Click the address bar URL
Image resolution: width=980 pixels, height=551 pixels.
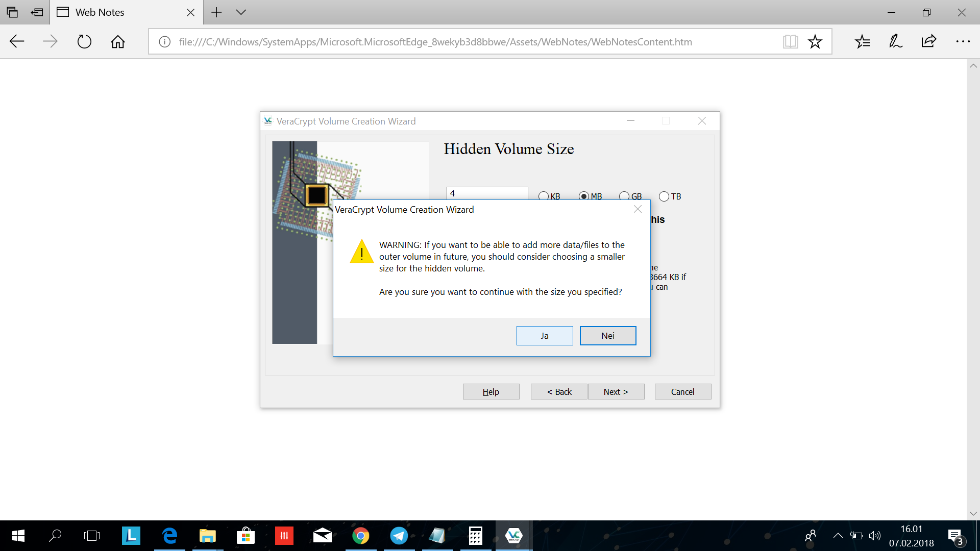(x=435, y=42)
